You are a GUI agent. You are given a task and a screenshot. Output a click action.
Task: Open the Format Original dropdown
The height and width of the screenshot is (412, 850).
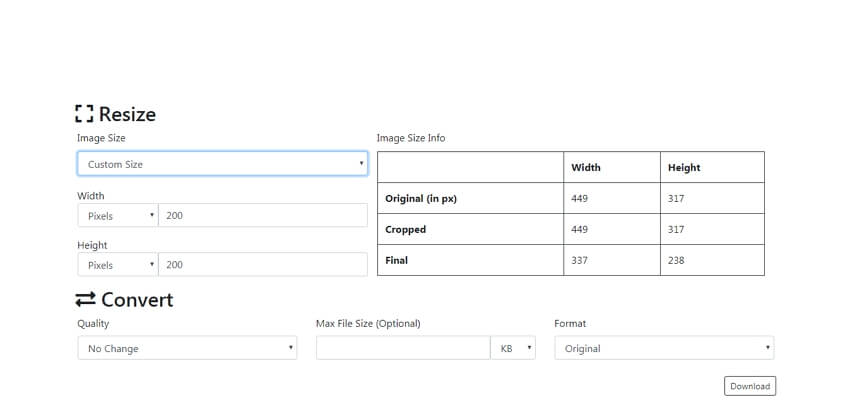point(664,348)
